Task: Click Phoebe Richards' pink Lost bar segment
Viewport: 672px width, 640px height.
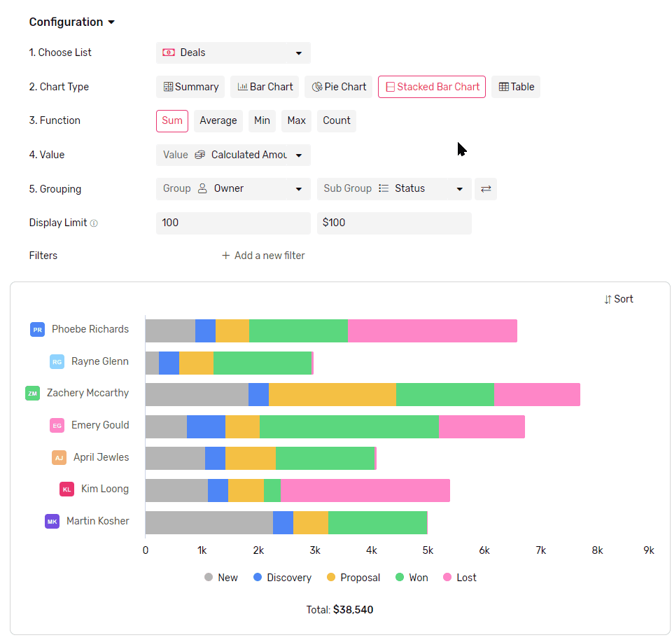Action: (433, 331)
